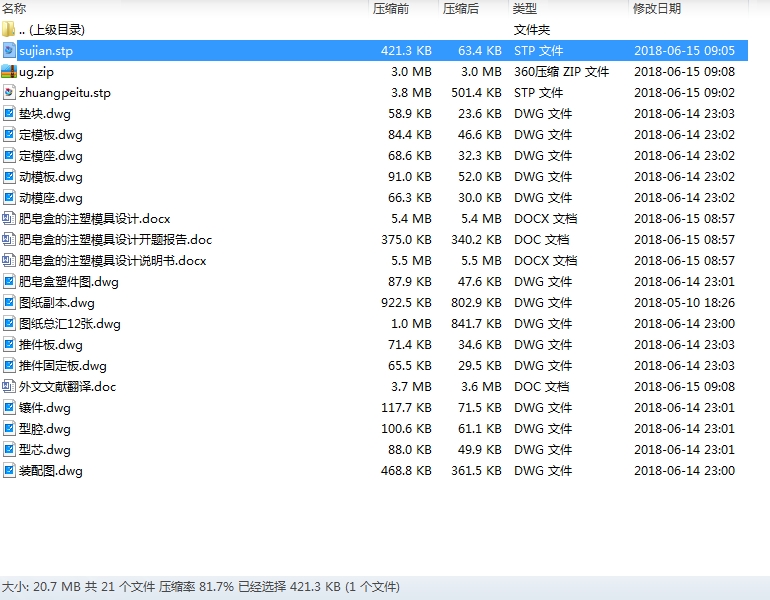770x600 pixels.
Task: Click the 定模板.dwg file icon
Action: click(8, 135)
